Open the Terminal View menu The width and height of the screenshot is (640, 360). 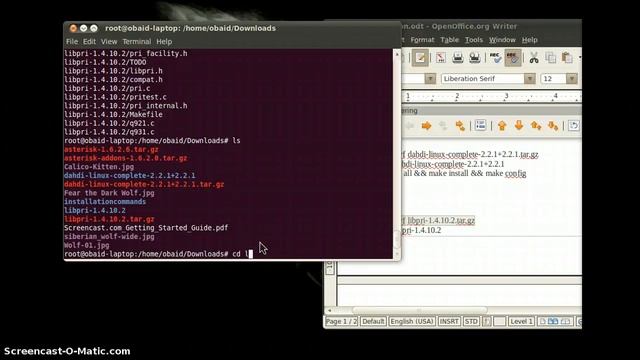109,42
